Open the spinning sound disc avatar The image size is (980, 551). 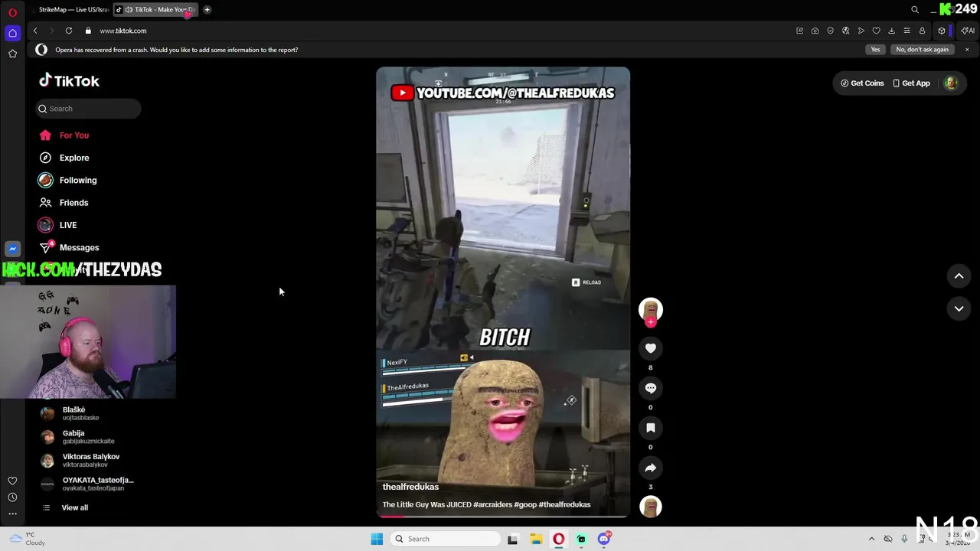[x=651, y=507]
